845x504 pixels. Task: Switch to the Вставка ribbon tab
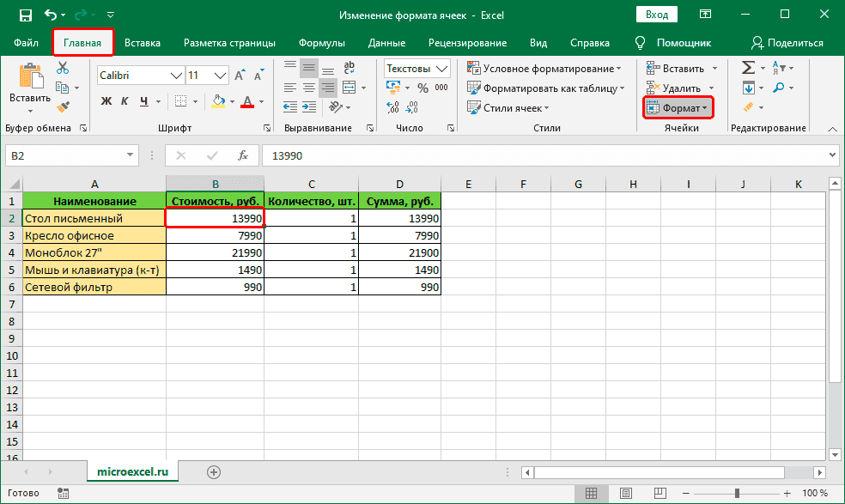[x=143, y=43]
